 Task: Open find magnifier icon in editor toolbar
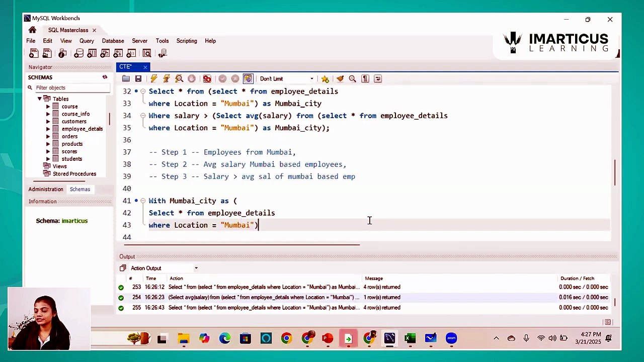[x=352, y=79]
